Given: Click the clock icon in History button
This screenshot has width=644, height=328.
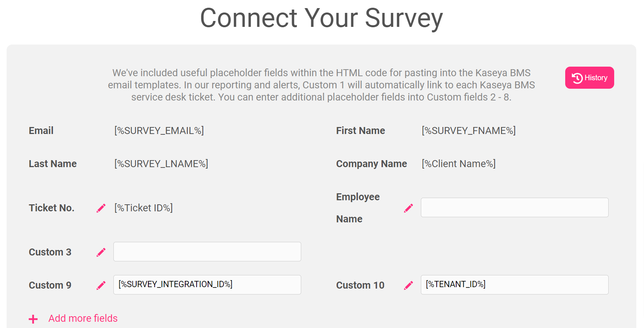Looking at the screenshot, I should (x=577, y=78).
